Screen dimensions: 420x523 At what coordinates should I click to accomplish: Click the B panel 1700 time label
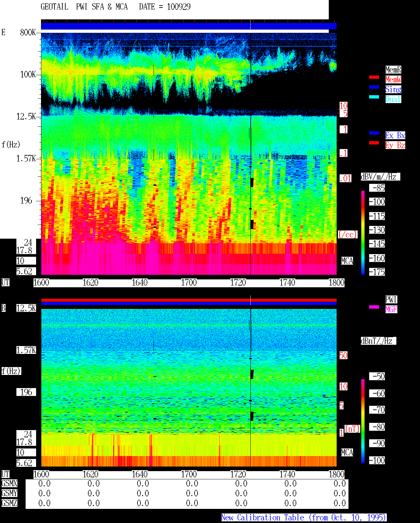[x=189, y=474]
